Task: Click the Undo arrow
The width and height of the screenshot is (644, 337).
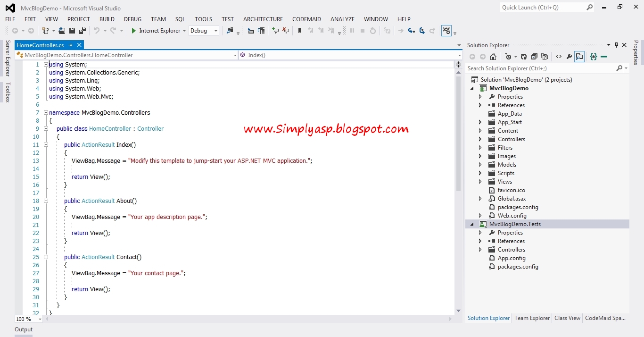Action: pyautogui.click(x=98, y=30)
